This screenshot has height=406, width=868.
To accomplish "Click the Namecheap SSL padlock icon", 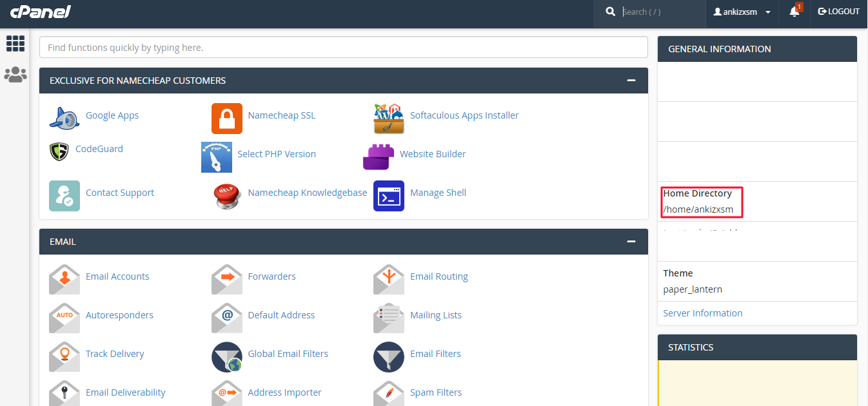I will (x=227, y=119).
